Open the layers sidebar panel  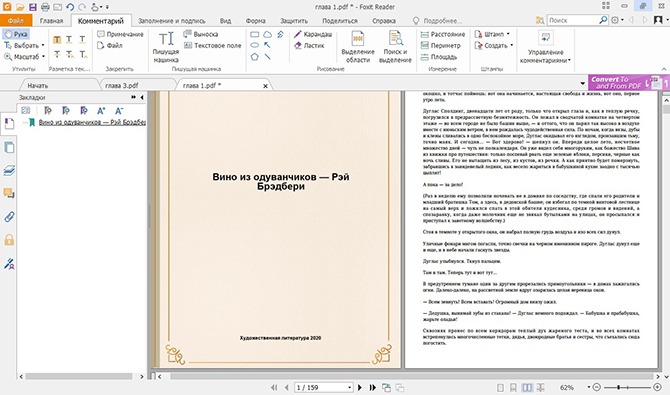(x=9, y=171)
